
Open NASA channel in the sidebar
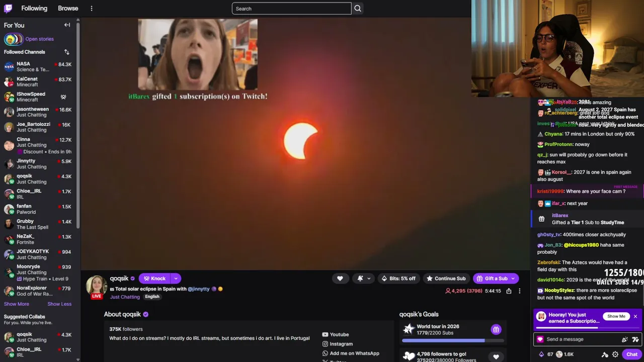[38, 66]
